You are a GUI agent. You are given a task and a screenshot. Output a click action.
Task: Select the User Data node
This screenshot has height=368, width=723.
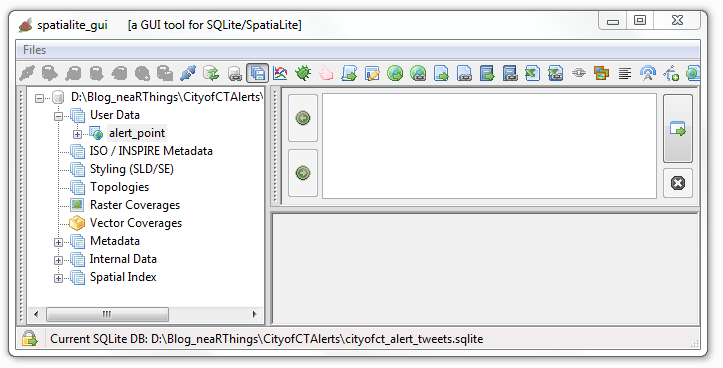point(115,115)
